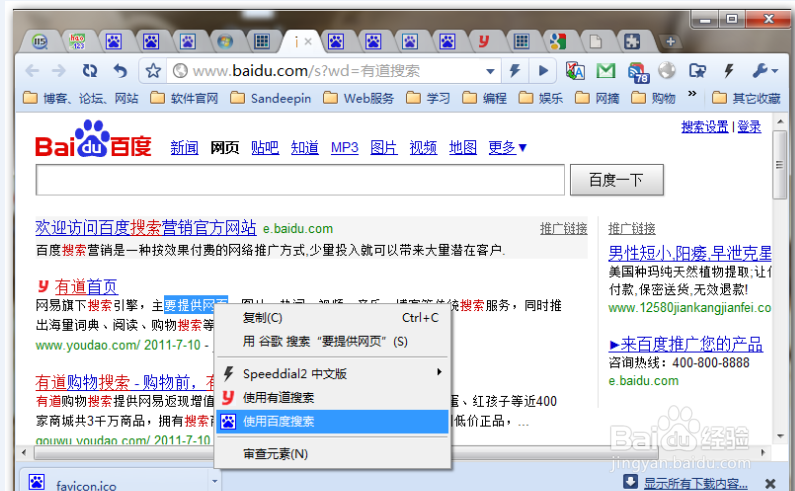Open the 网摘 bookmark folder
Image resolution: width=795 pixels, height=491 pixels.
[x=597, y=98]
